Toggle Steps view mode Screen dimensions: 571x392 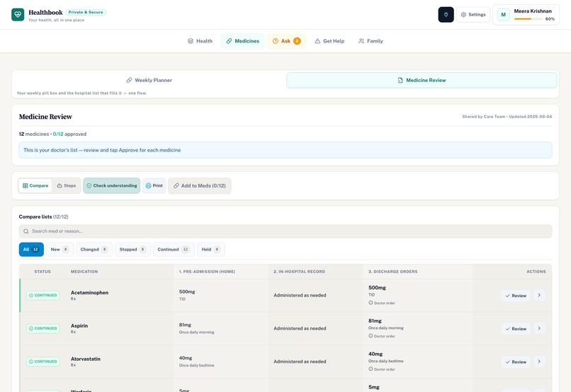point(67,186)
